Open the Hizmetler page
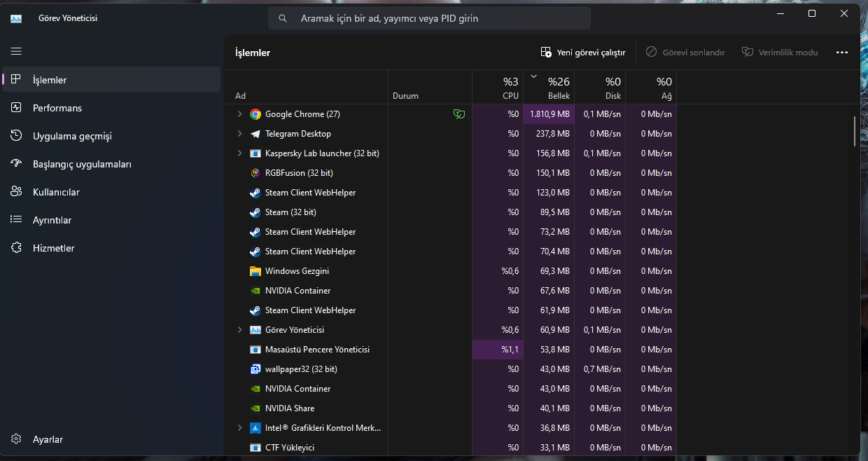The height and width of the screenshot is (461, 868). (111, 248)
